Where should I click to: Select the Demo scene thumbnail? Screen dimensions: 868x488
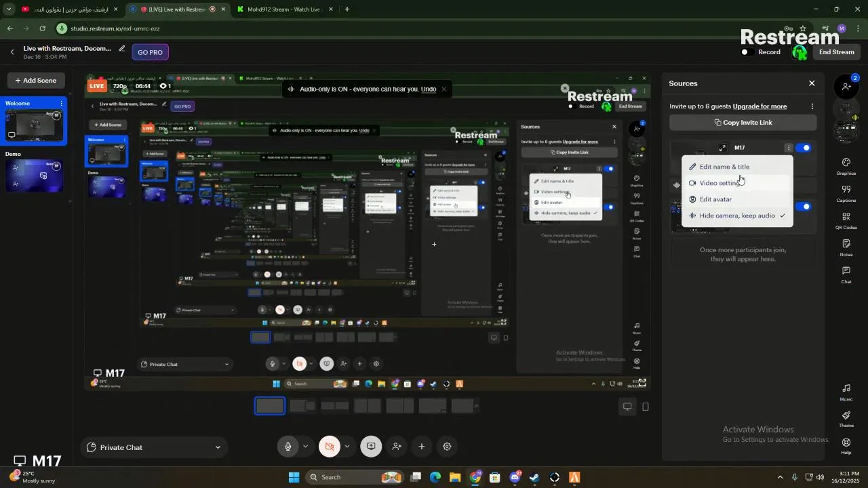34,176
